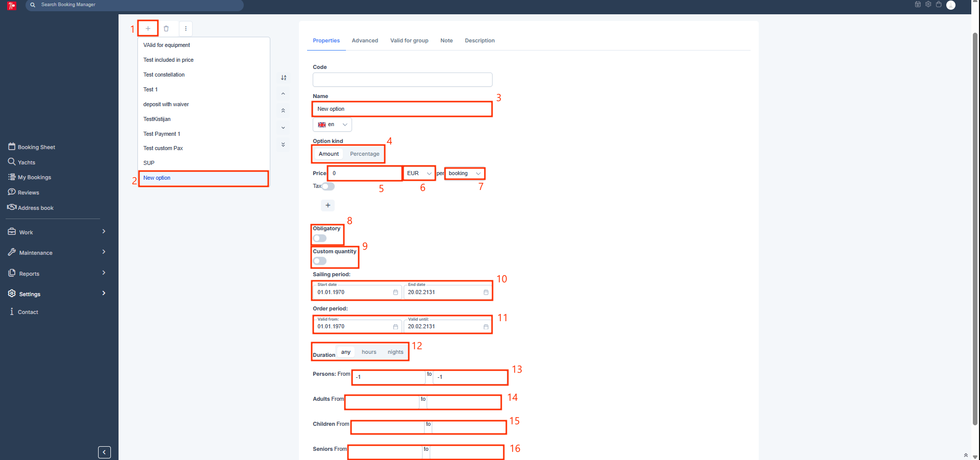Screen dimensions: 980x460
Task: Open the settings gear in the top bar
Action: [928, 4]
